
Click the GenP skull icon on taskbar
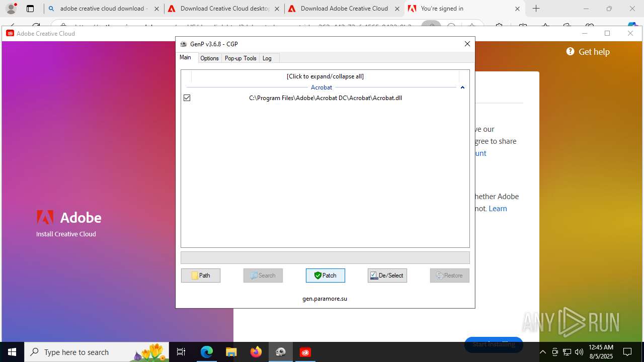click(281, 352)
